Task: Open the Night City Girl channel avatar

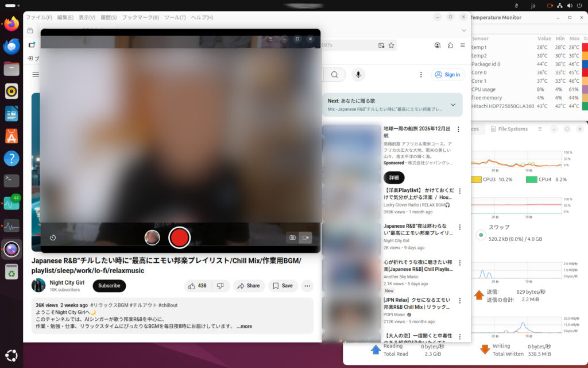Action: (38, 286)
